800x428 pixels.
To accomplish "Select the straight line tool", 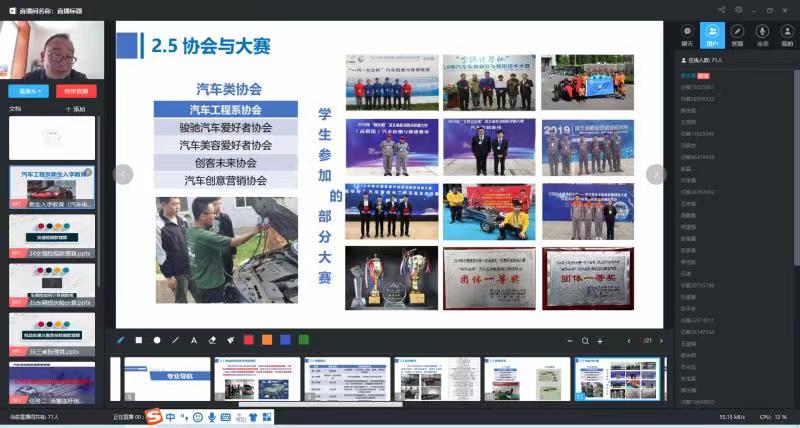I will tap(175, 340).
